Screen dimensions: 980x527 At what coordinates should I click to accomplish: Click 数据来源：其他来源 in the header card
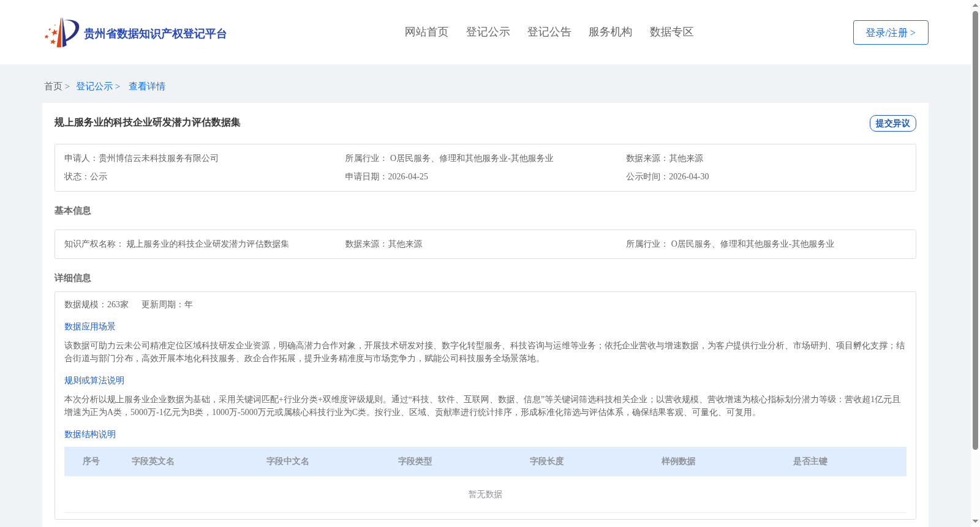pyautogui.click(x=665, y=158)
